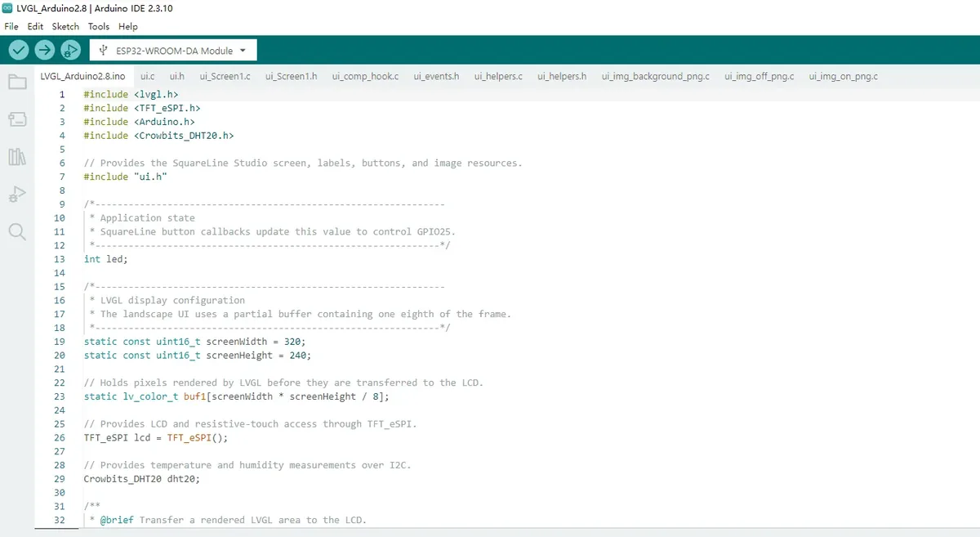
Task: Switch to the ui_events.h tab
Action: 436,76
